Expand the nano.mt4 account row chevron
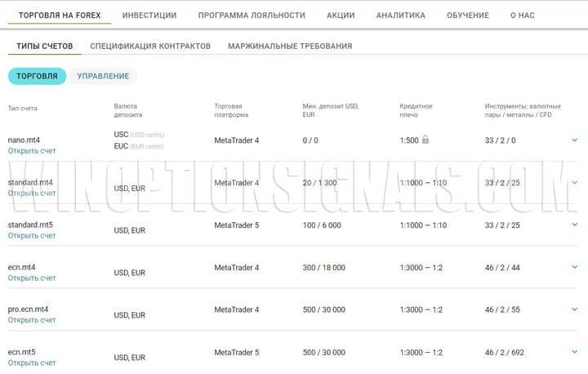 click(x=575, y=140)
